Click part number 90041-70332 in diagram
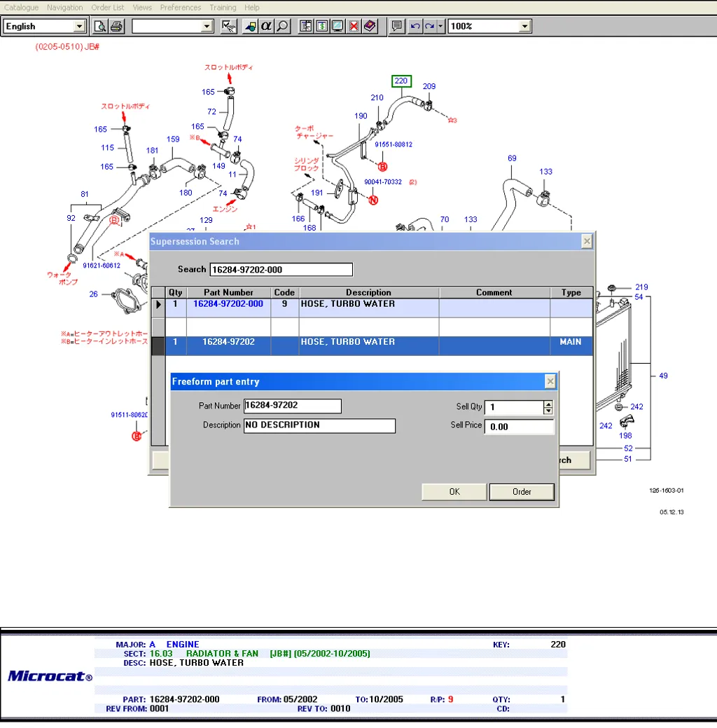 tap(383, 182)
